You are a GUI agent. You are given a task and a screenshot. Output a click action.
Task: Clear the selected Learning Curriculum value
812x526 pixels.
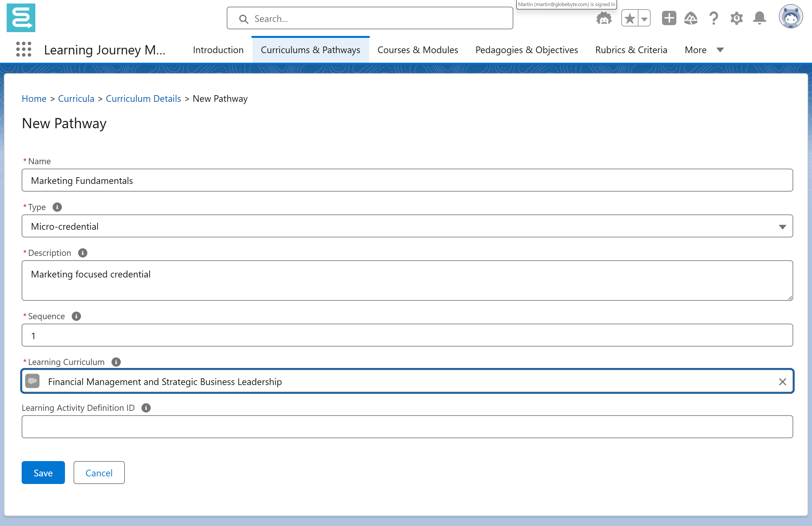tap(782, 382)
